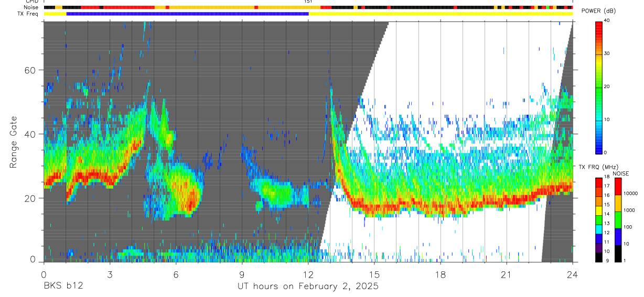Click the Noise strip above the plot
This screenshot has height=297, width=644.
pyautogui.click(x=308, y=7)
